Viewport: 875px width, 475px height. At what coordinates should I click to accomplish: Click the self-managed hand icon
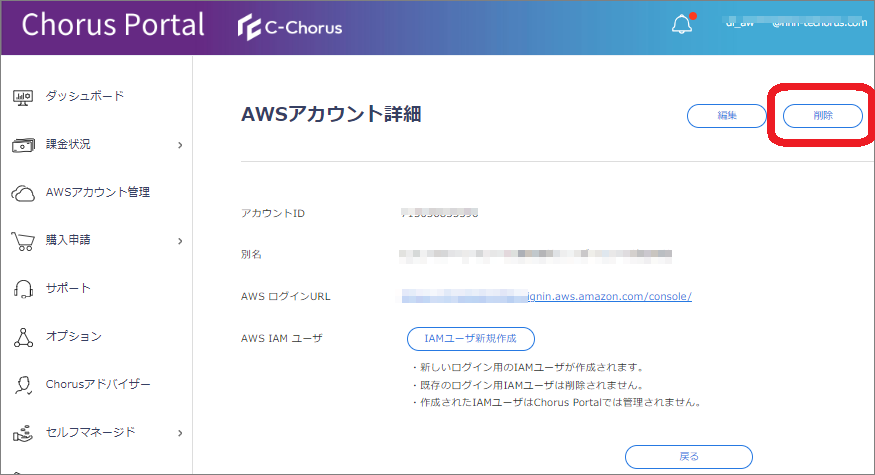[24, 433]
